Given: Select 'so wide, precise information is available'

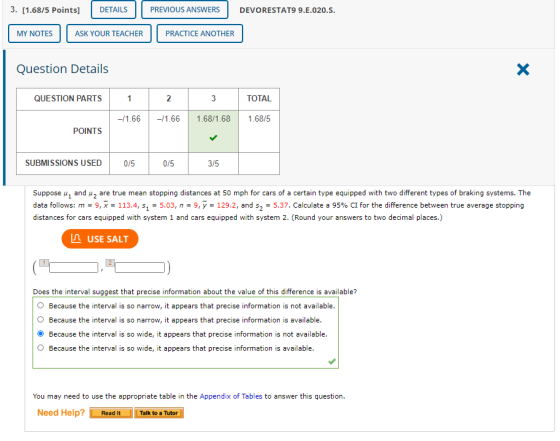Looking at the screenshot, I should (40, 348).
